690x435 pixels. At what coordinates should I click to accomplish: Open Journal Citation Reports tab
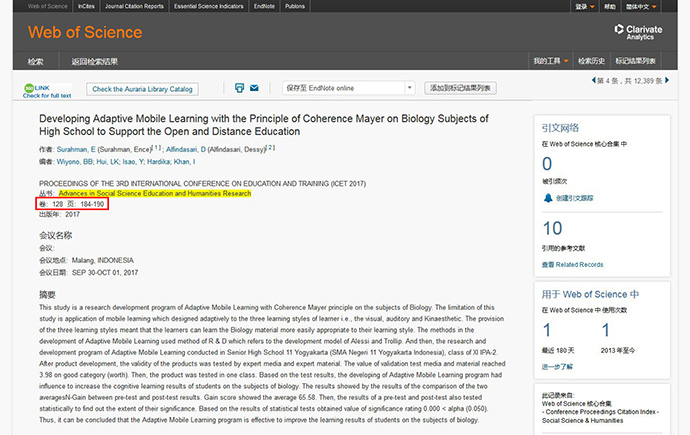click(x=134, y=6)
